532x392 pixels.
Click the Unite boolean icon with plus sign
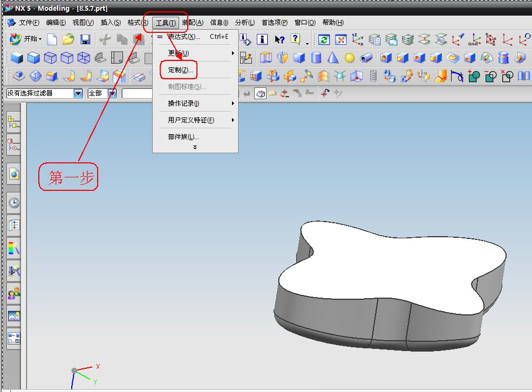coord(474,77)
